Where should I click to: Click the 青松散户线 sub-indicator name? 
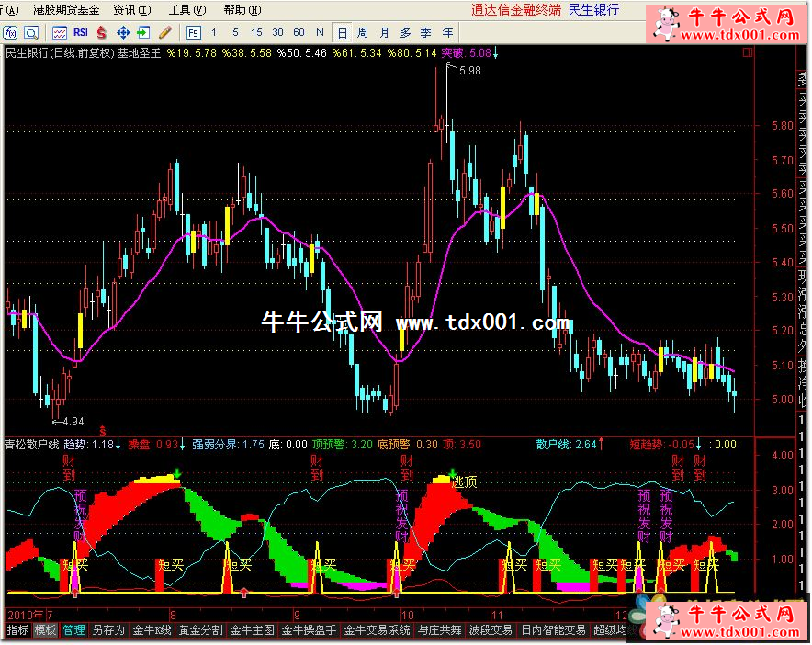click(32, 445)
